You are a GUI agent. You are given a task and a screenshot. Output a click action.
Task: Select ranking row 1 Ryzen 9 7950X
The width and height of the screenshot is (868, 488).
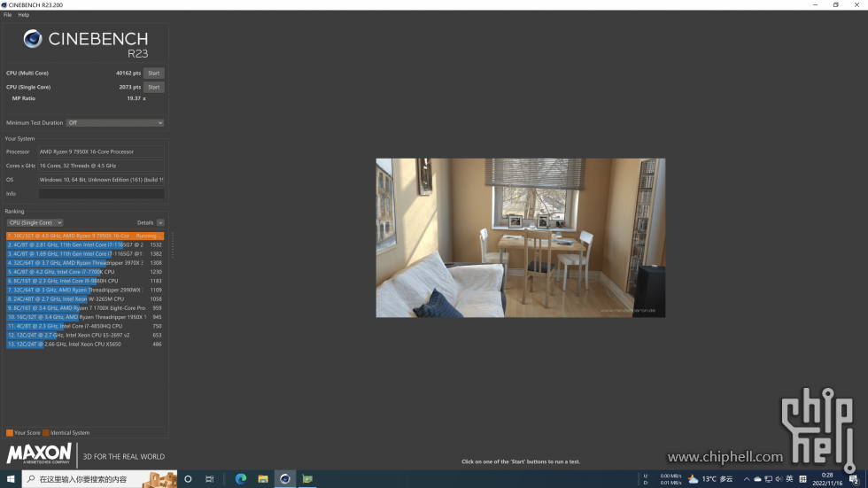point(85,236)
